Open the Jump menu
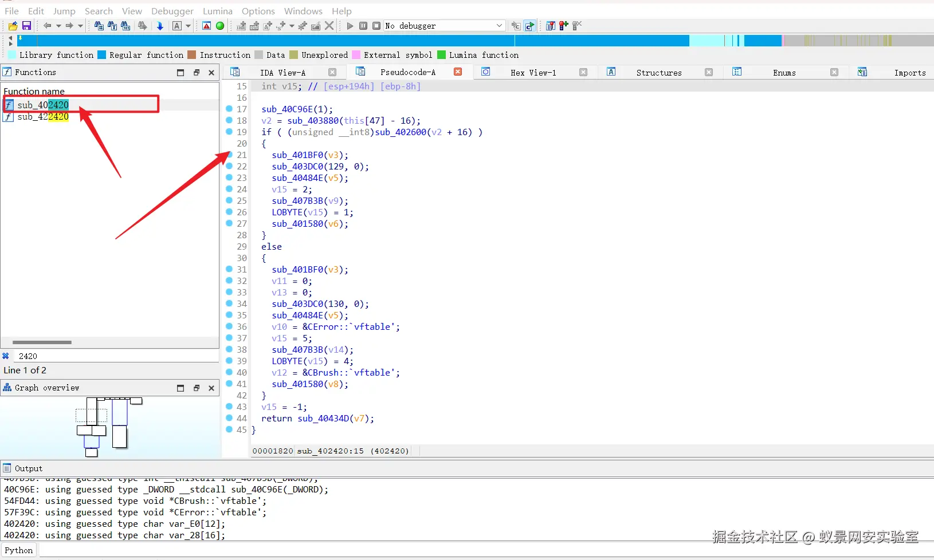Image resolution: width=934 pixels, height=560 pixels. 64,11
